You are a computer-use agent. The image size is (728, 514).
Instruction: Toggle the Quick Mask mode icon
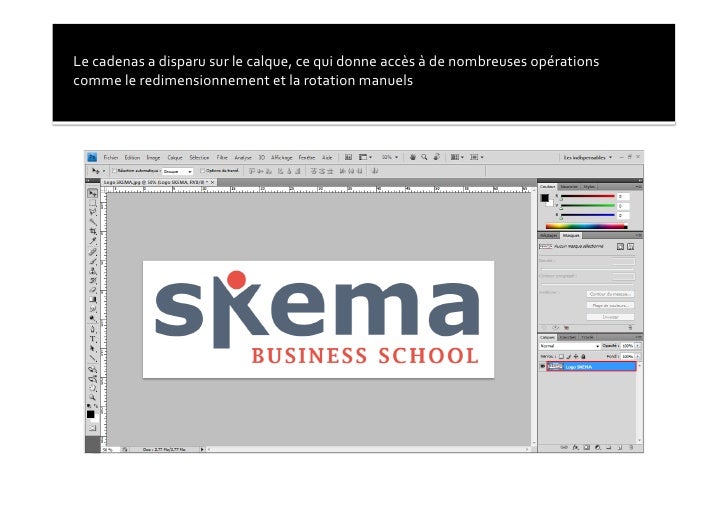(93, 428)
